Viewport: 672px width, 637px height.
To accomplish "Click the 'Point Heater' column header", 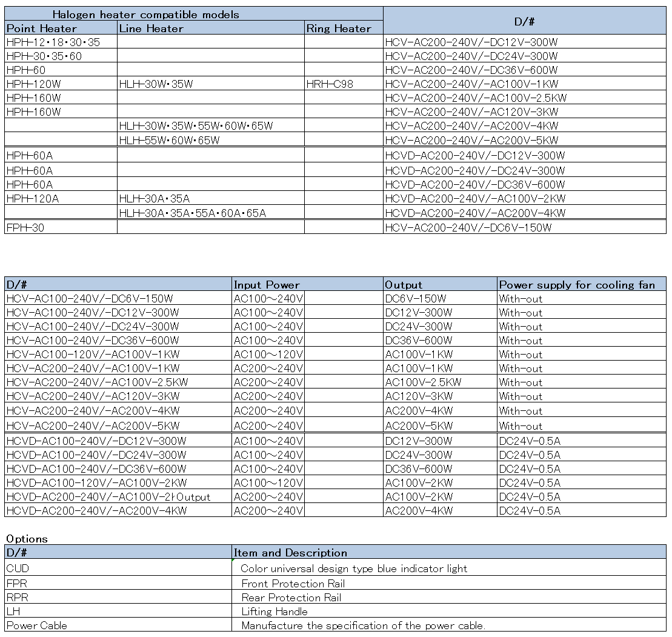I will coord(61,28).
